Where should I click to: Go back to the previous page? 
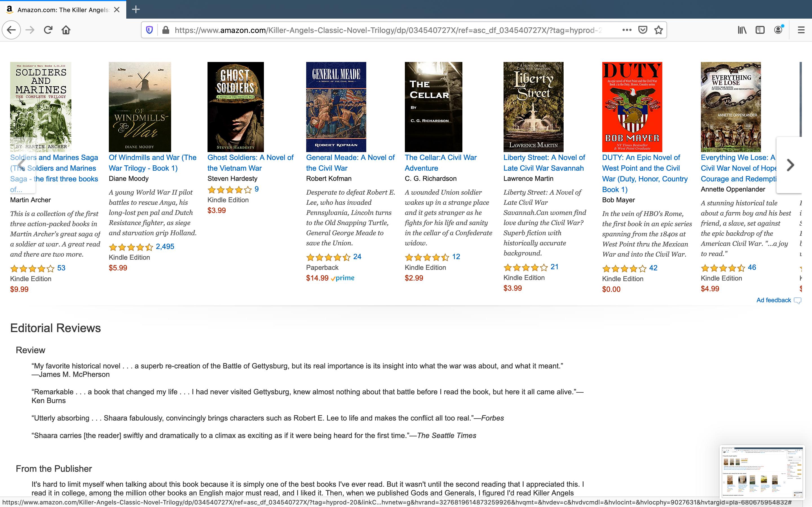click(11, 30)
